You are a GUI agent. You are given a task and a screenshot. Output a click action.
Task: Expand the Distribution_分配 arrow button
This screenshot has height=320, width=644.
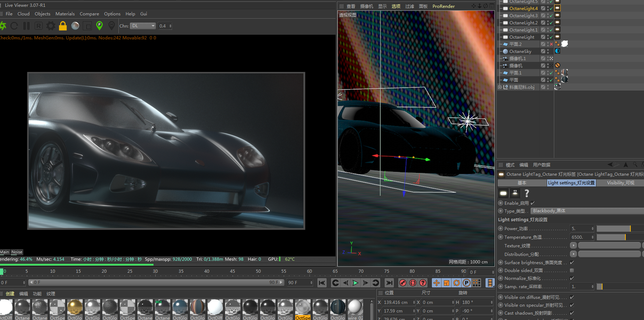pyautogui.click(x=573, y=254)
